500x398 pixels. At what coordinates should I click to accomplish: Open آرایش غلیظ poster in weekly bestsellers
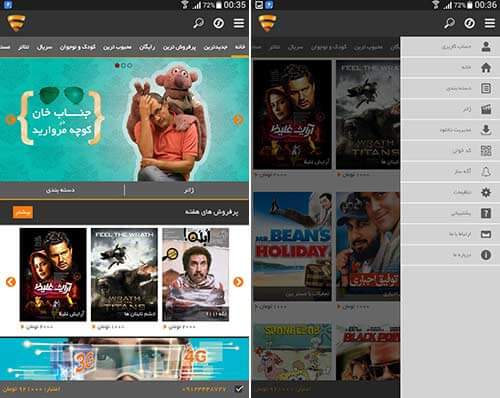tap(53, 275)
